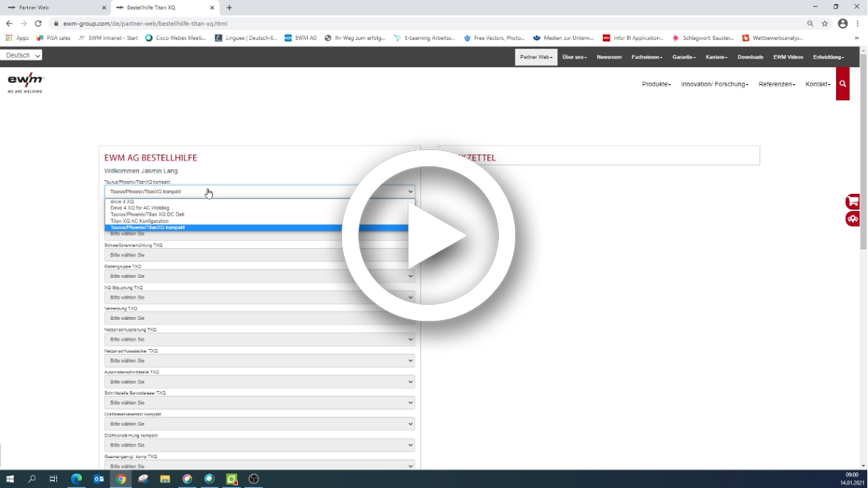Screen dimensions: 868x488
Task: Click the red search icon in the header
Action: 842,84
